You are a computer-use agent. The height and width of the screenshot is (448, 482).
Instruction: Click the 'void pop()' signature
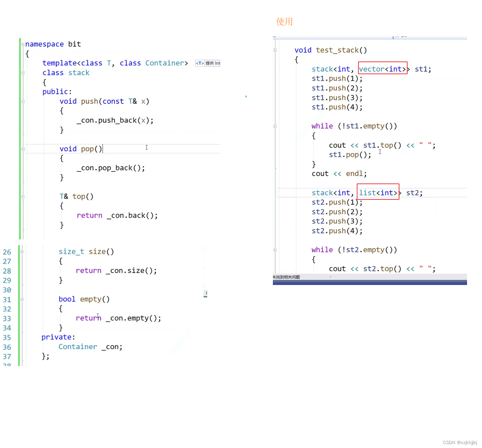(81, 149)
